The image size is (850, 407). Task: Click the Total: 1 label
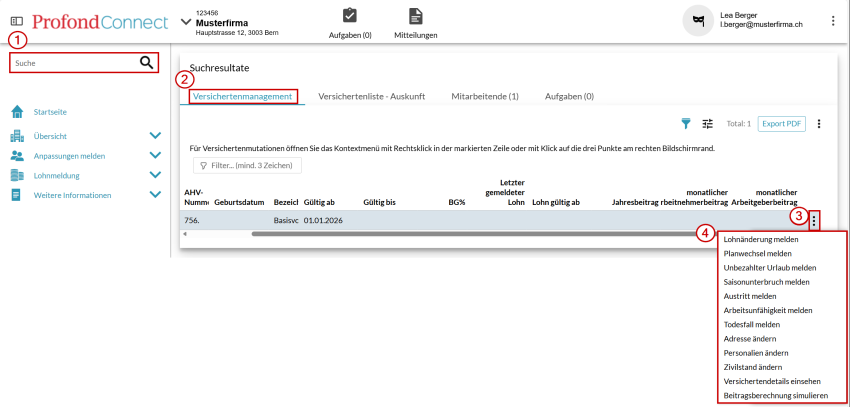[738, 124]
